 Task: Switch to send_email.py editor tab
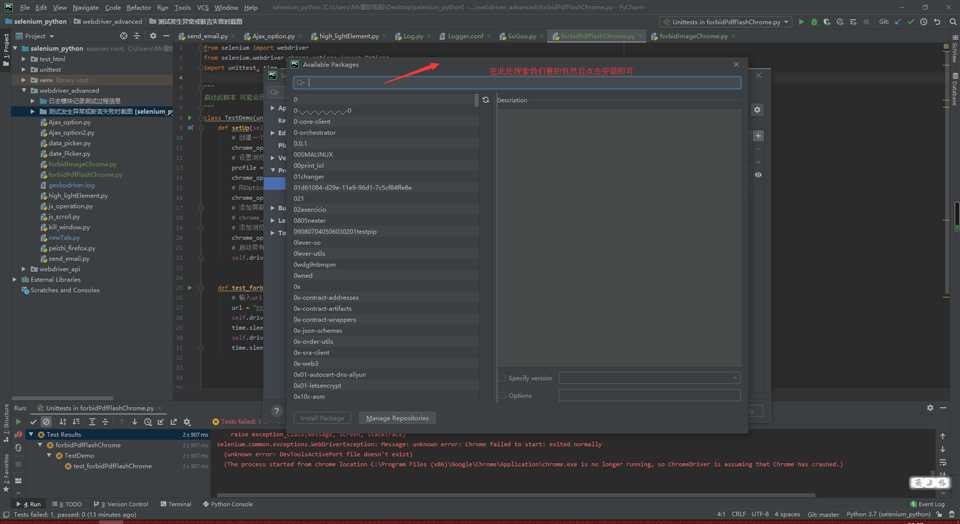click(x=207, y=36)
